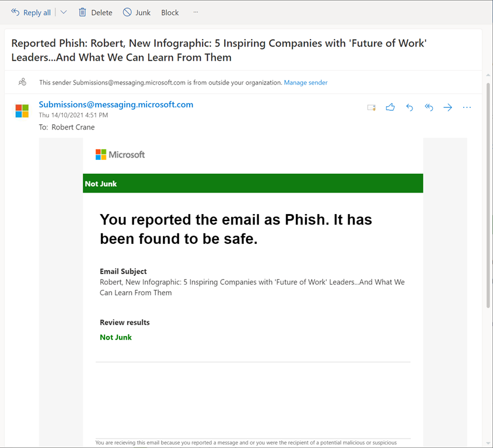Click the people icon in the external sender banner
Viewport: 493px width, 448px height.
(22, 82)
